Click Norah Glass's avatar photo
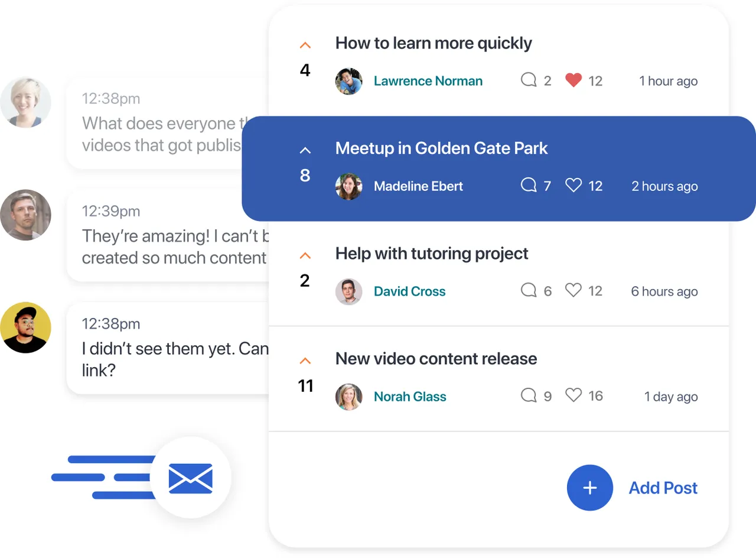This screenshot has height=558, width=756. (348, 397)
